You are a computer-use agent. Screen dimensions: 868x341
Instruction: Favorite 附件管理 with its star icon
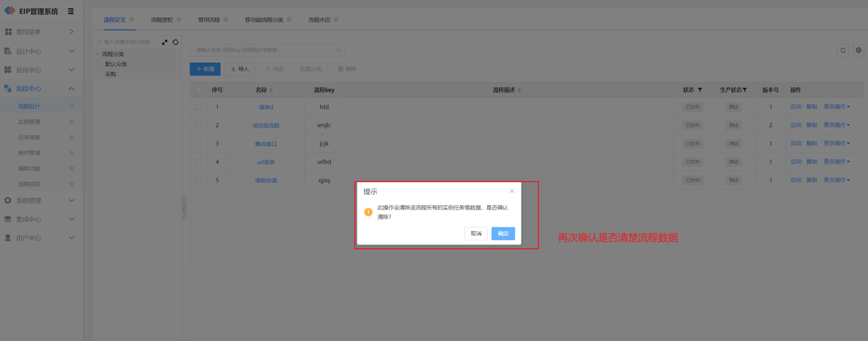coord(72,153)
